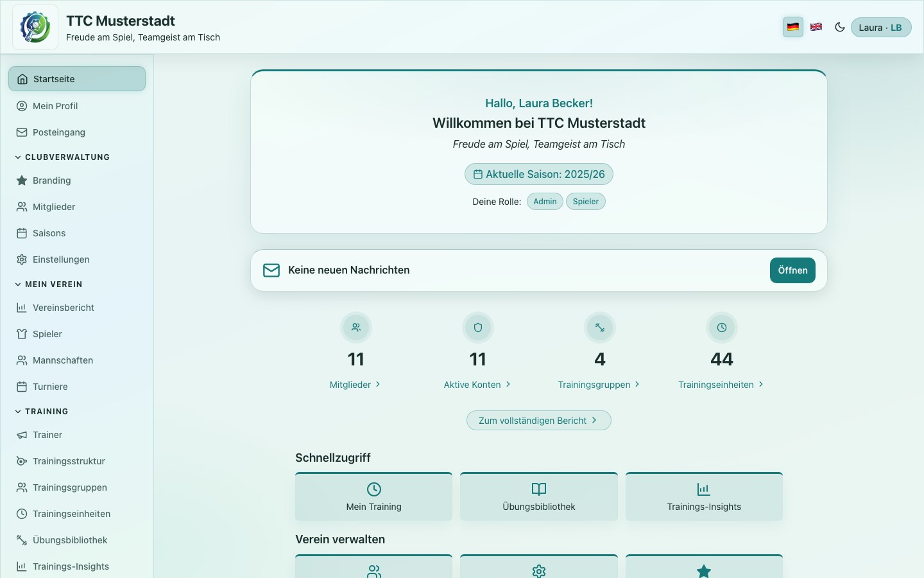Open the Laura · LB user menu
This screenshot has width=924, height=578.
(x=880, y=28)
